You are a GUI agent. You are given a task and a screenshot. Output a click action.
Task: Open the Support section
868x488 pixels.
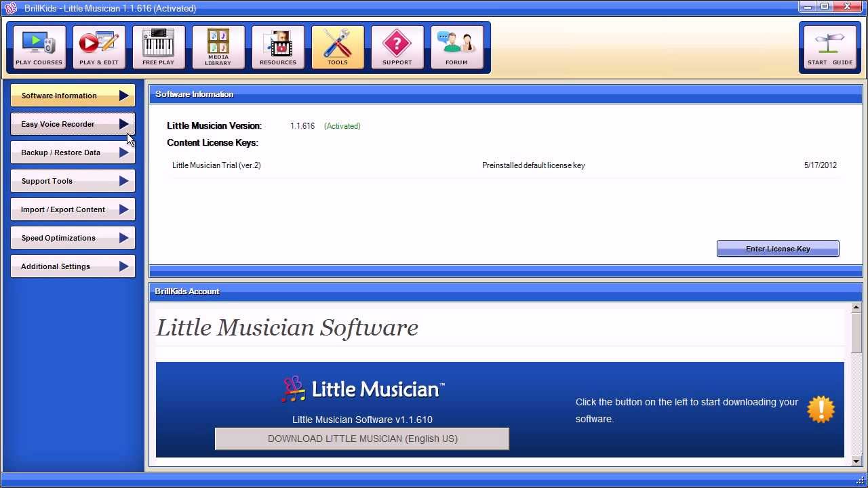397,47
